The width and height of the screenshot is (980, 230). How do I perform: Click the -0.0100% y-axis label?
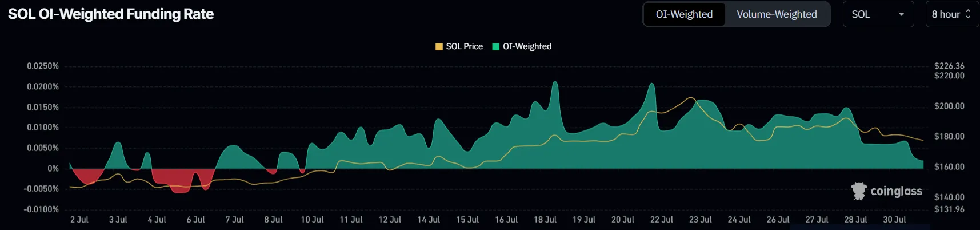pyautogui.click(x=41, y=209)
